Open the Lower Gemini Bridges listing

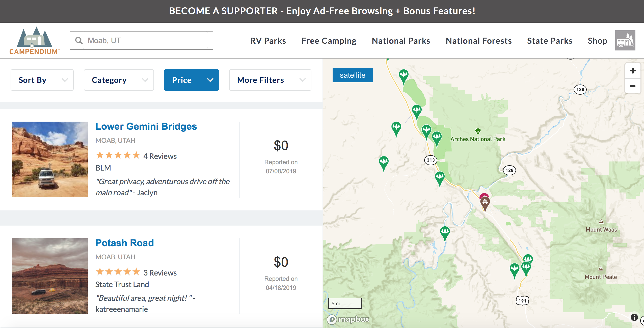(146, 126)
